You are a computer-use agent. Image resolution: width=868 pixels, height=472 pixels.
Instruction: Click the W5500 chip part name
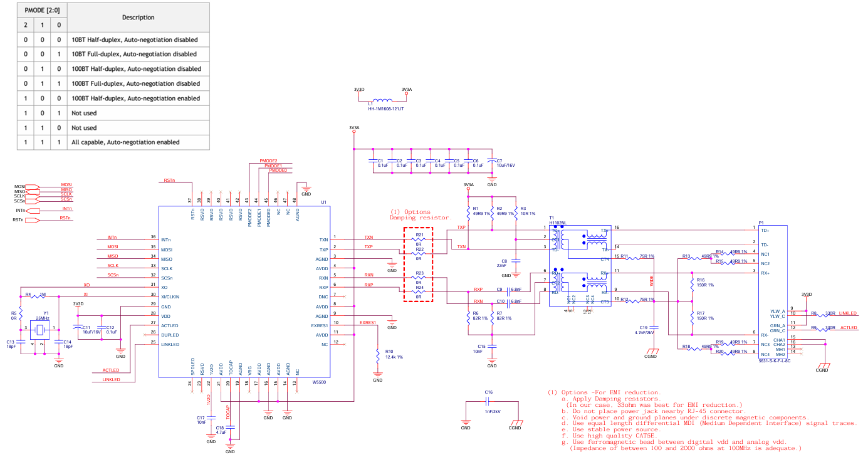tap(320, 381)
